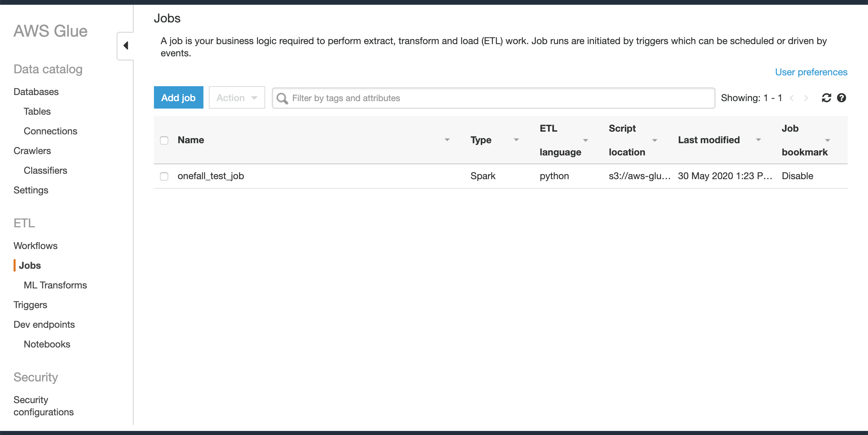Click the search magnifier icon
The height and width of the screenshot is (435, 868).
[282, 98]
